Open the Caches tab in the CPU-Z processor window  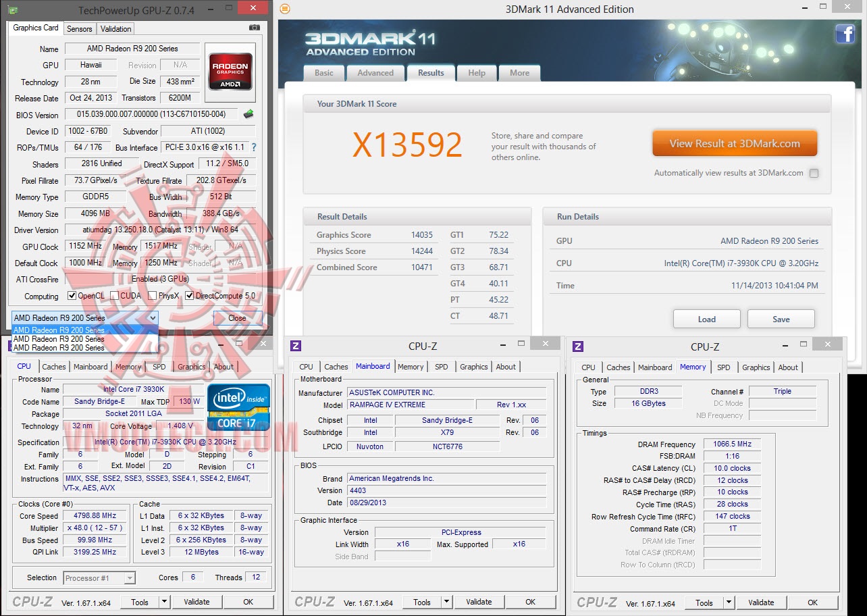54,367
